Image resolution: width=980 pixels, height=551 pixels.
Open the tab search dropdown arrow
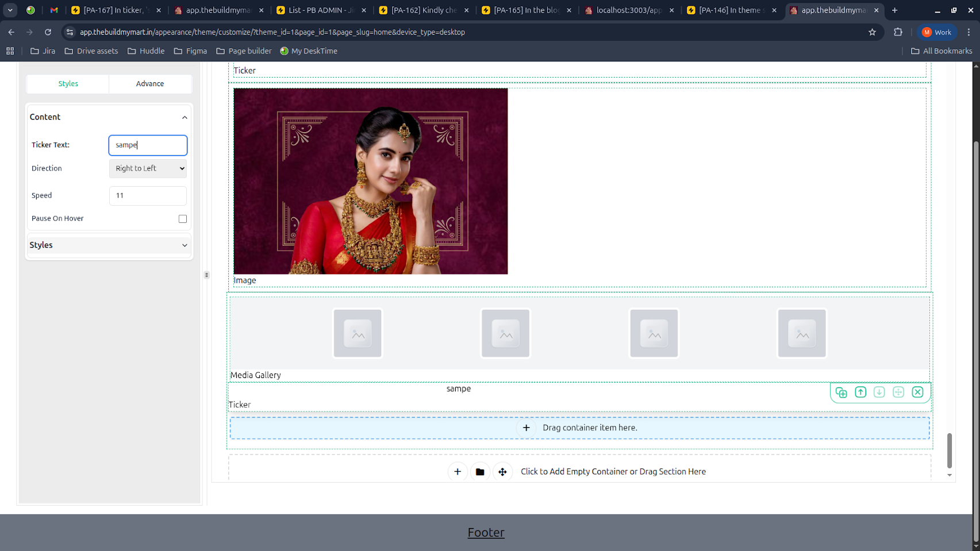(10, 10)
